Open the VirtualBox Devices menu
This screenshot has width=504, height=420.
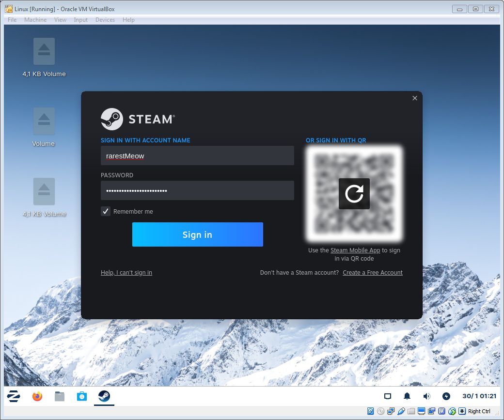[x=105, y=20]
